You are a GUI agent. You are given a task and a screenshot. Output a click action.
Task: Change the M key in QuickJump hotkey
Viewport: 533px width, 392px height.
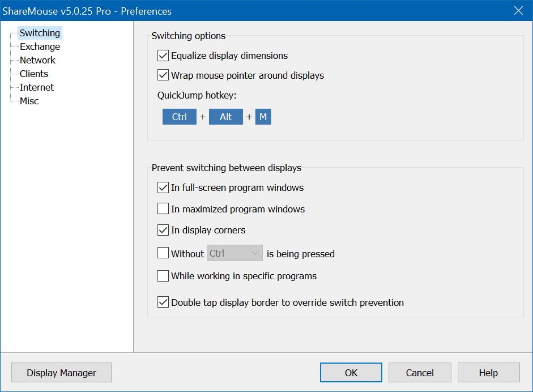point(263,117)
